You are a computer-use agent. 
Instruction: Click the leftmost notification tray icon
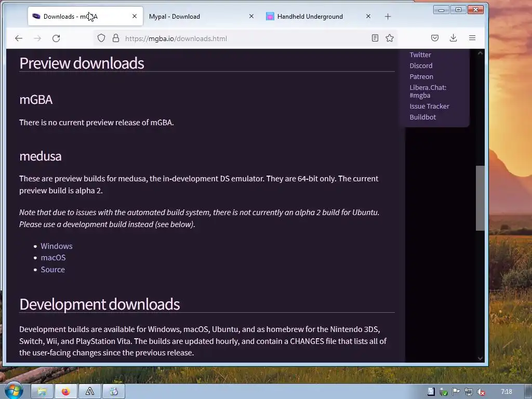pos(431,392)
